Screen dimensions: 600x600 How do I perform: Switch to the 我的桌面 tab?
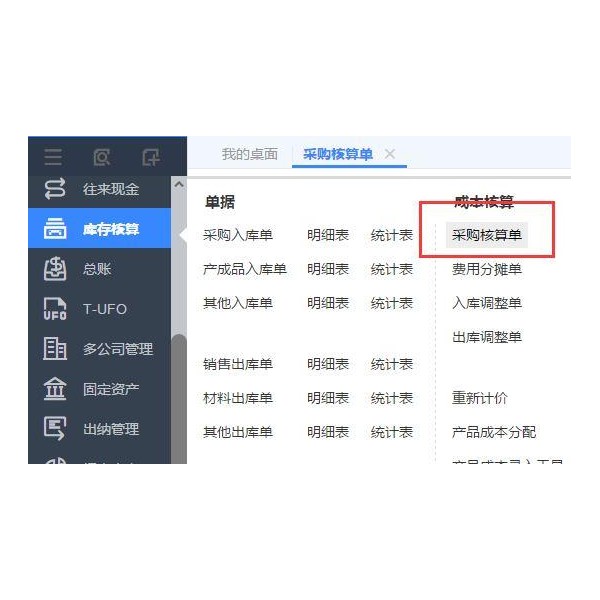(249, 154)
